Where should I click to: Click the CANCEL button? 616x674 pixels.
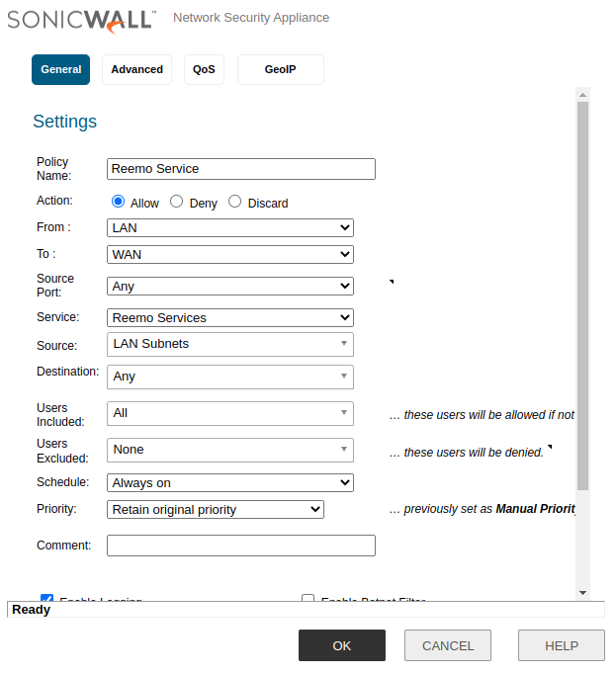click(448, 645)
